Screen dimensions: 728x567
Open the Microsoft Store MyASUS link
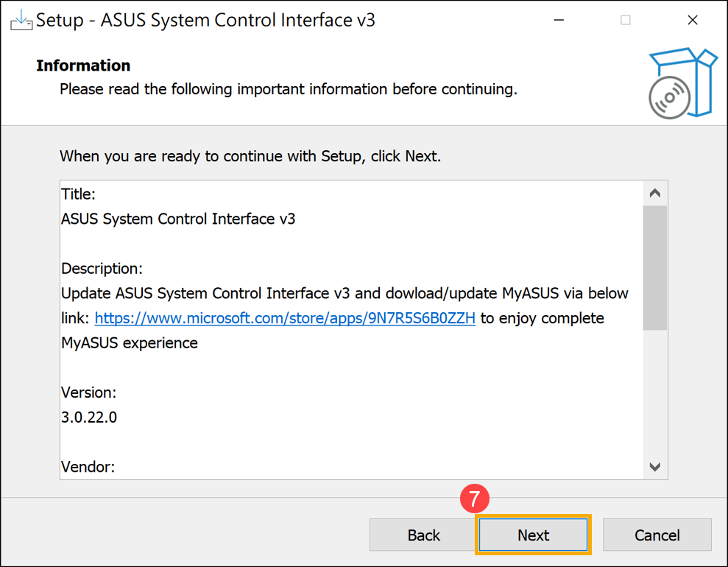coord(285,318)
